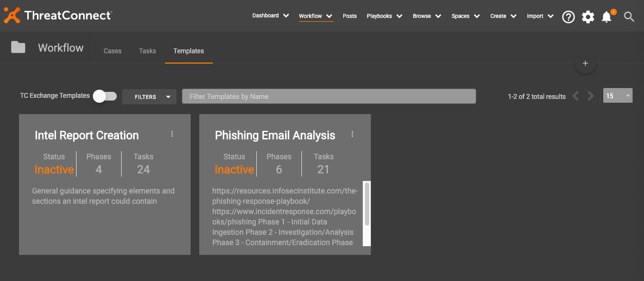Screen dimensions: 644x281
Task: Open Phishing Email Analysis three-dot menu
Action: [352, 134]
